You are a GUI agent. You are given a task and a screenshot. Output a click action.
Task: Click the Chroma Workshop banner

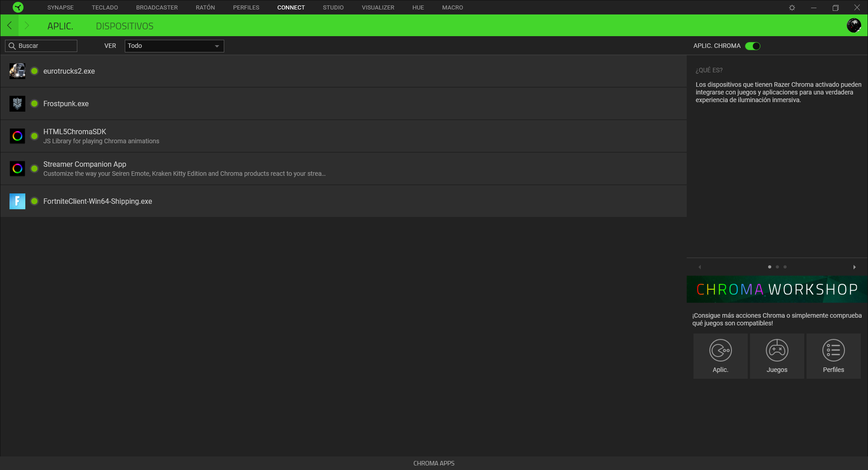tap(777, 289)
